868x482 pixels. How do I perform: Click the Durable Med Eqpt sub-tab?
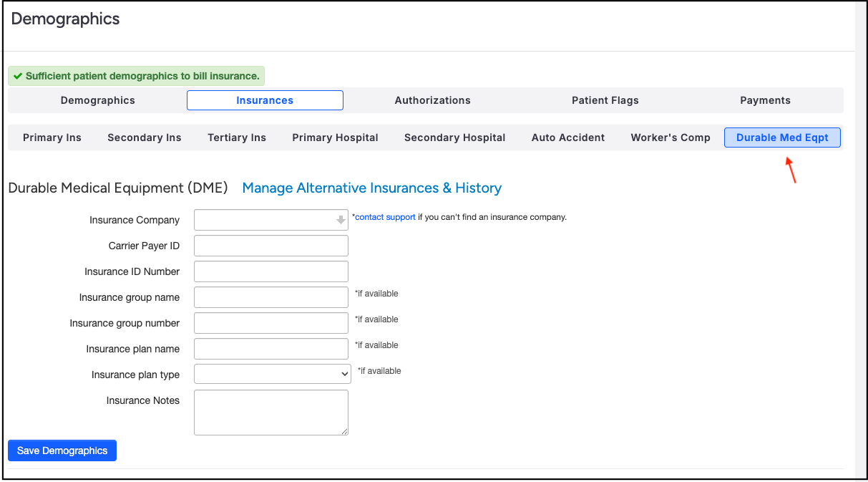[x=782, y=138]
